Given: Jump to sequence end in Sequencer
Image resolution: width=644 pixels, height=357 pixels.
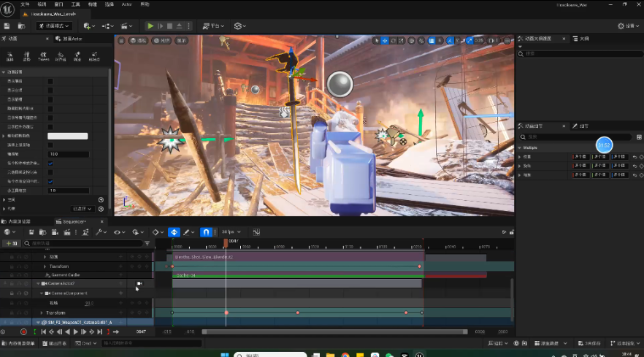Looking at the screenshot, I should [x=100, y=331].
